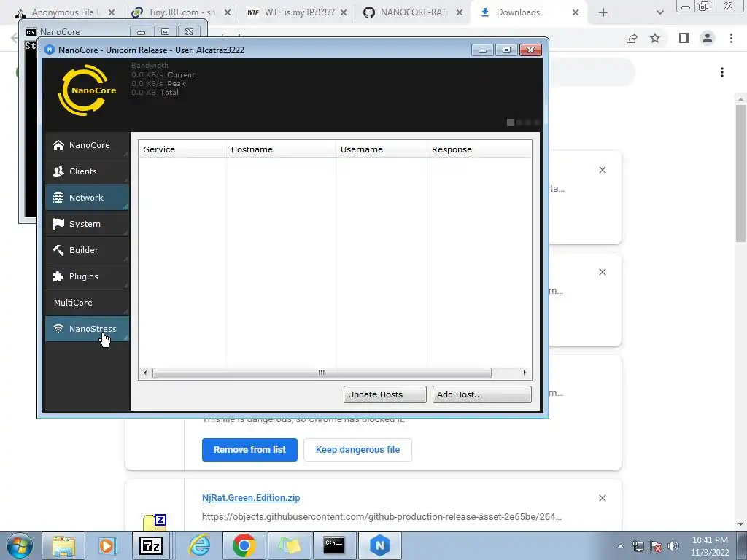Open the Clients section in sidebar
The height and width of the screenshot is (560, 747).
tap(88, 171)
